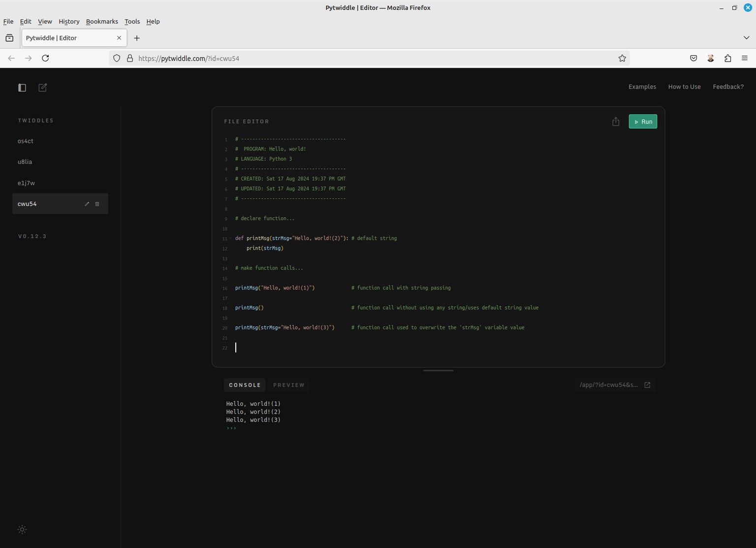Create a new twiddle with the compose icon
Viewport: 756px width, 548px height.
tap(43, 87)
